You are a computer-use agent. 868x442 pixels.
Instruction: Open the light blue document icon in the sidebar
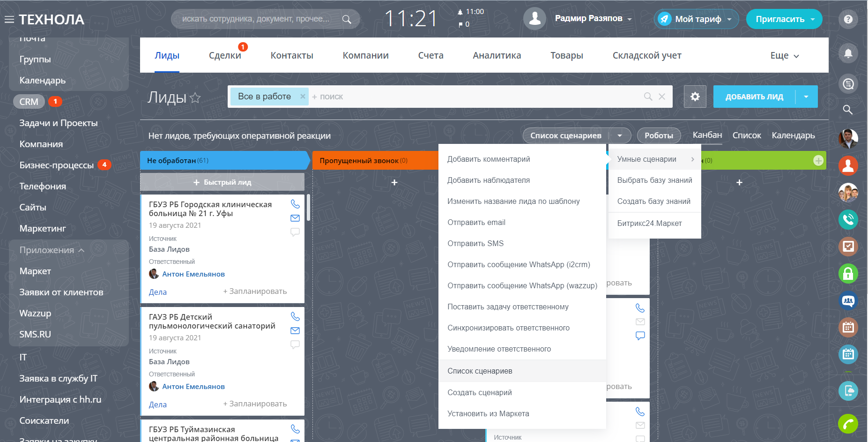pyautogui.click(x=848, y=391)
